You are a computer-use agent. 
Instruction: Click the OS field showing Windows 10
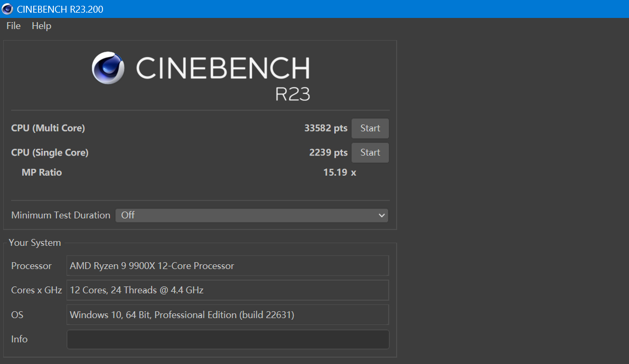(228, 315)
